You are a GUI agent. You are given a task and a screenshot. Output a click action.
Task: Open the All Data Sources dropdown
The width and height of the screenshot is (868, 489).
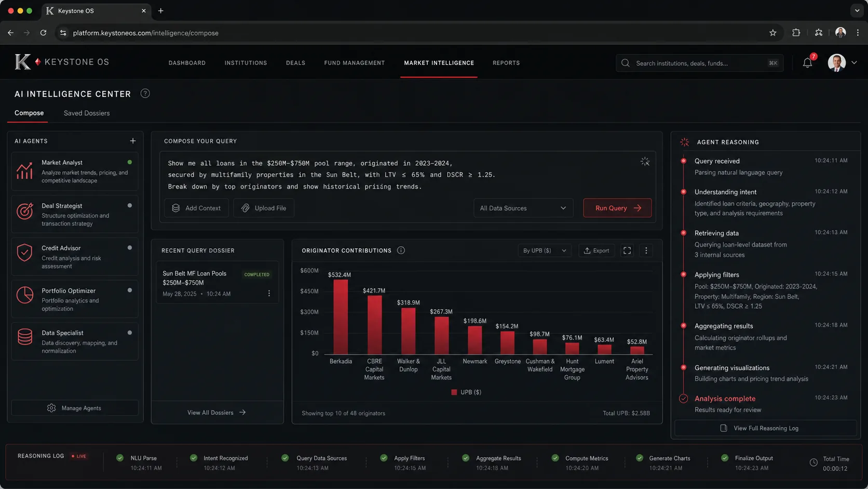click(x=523, y=208)
